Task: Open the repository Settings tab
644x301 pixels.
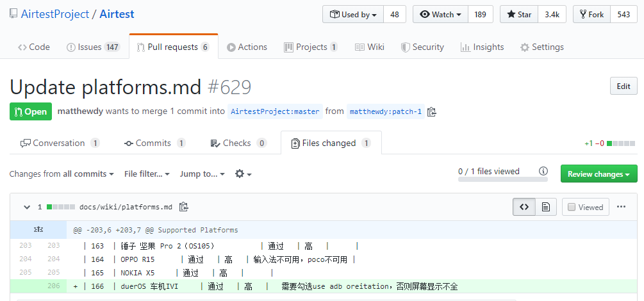Action: 541,47
